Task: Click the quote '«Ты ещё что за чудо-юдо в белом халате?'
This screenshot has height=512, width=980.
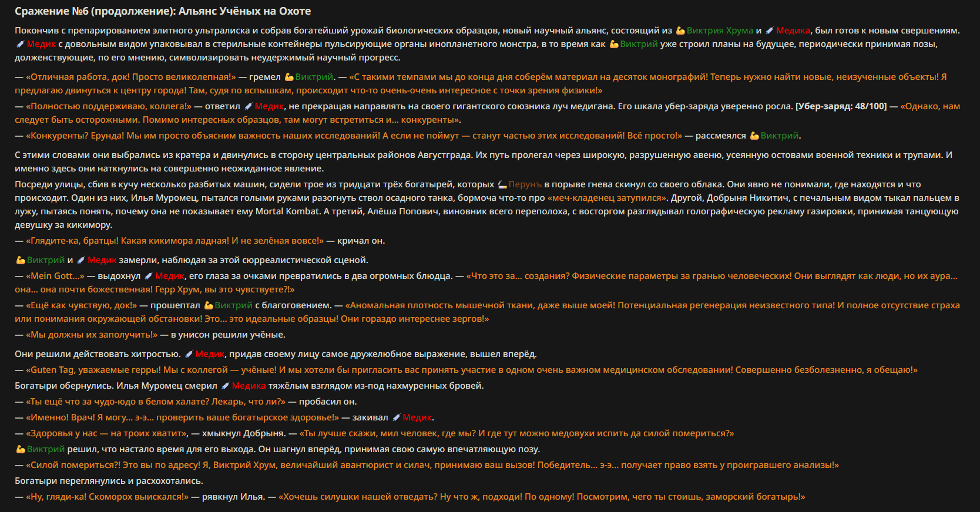Action: click(x=156, y=402)
